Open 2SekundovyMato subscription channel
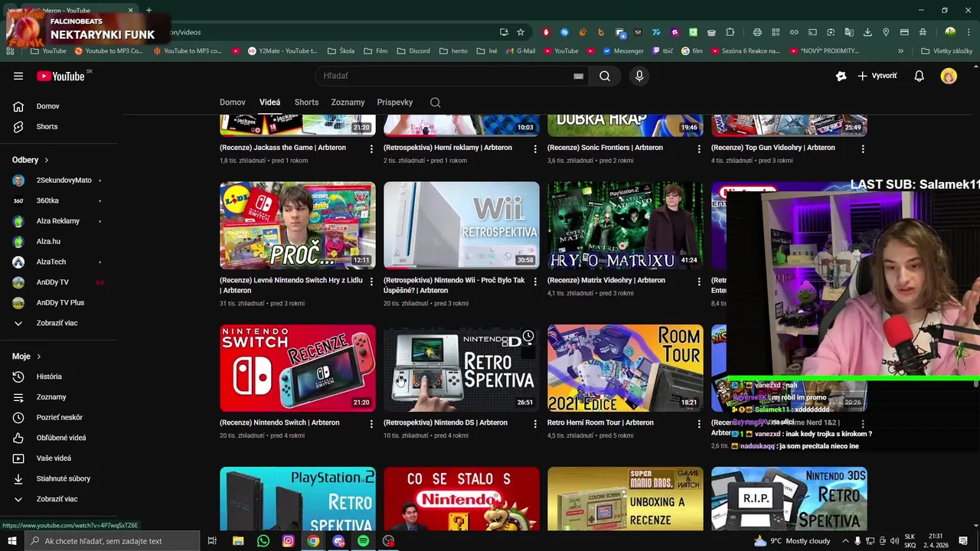Image resolution: width=980 pixels, height=551 pixels. point(63,181)
